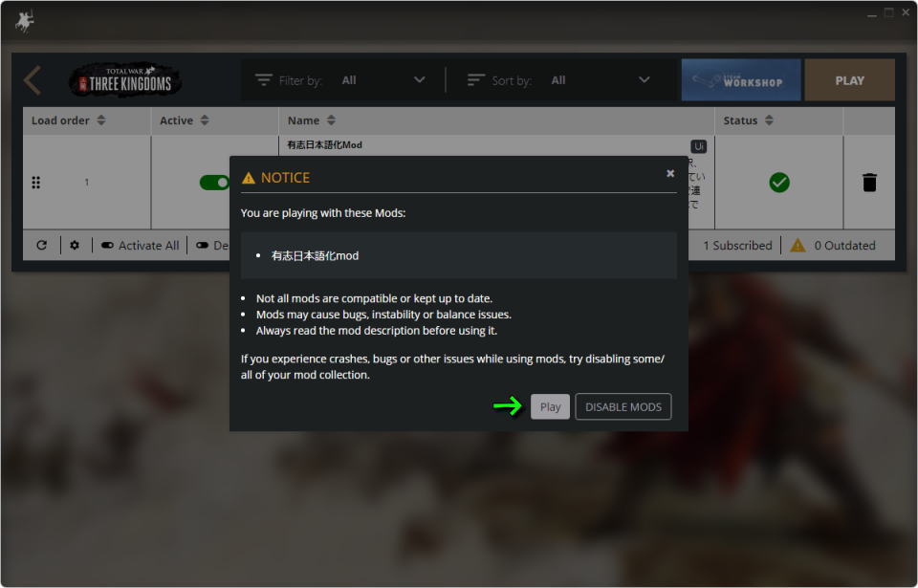Open the gear settings icon
The height and width of the screenshot is (588, 918).
point(75,246)
